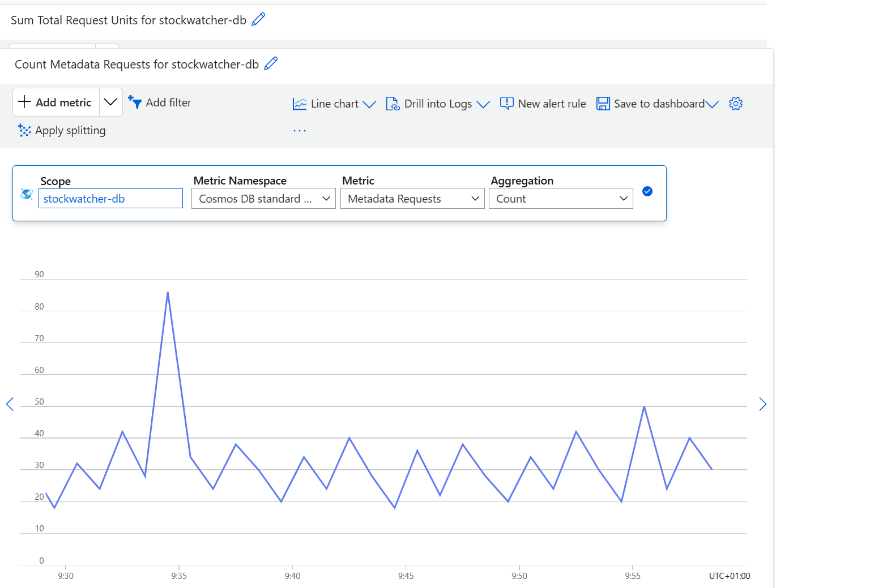Viewport: 870px width, 588px height.
Task: Click the 90 value on the y-axis
Action: (39, 274)
